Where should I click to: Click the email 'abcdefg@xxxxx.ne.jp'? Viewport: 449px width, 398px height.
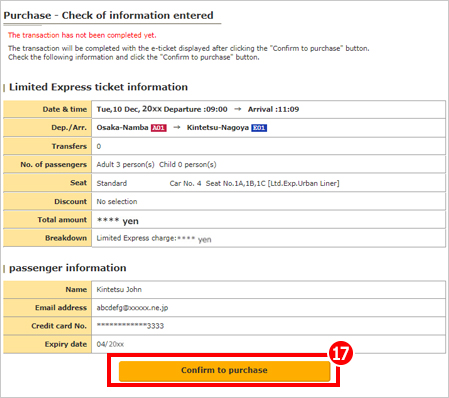click(132, 308)
